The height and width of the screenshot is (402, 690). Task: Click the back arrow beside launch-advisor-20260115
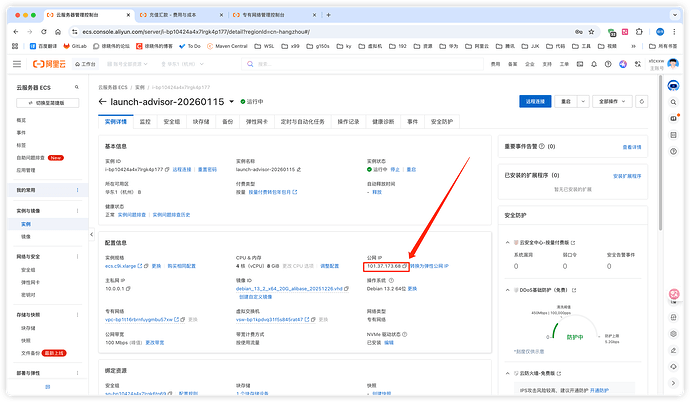tap(103, 101)
